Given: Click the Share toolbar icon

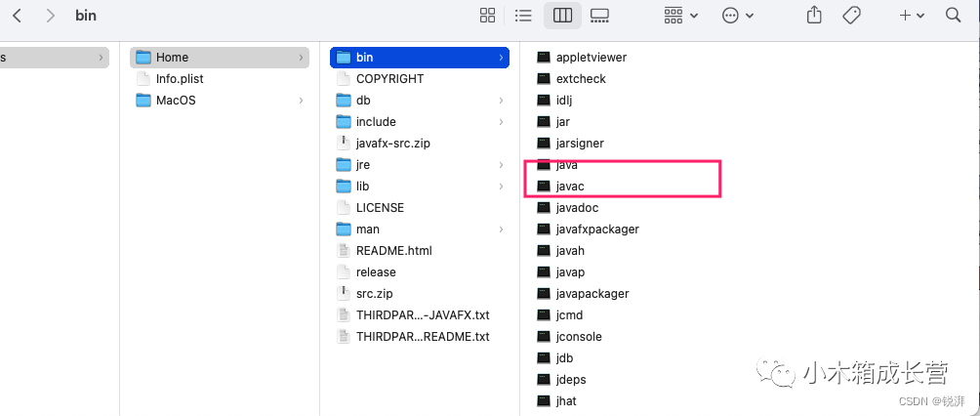Looking at the screenshot, I should [814, 15].
